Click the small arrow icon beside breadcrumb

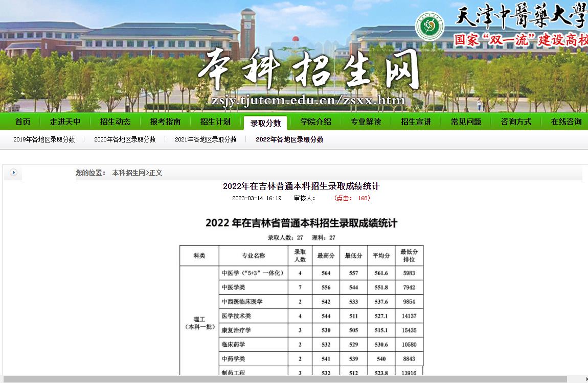point(13,173)
